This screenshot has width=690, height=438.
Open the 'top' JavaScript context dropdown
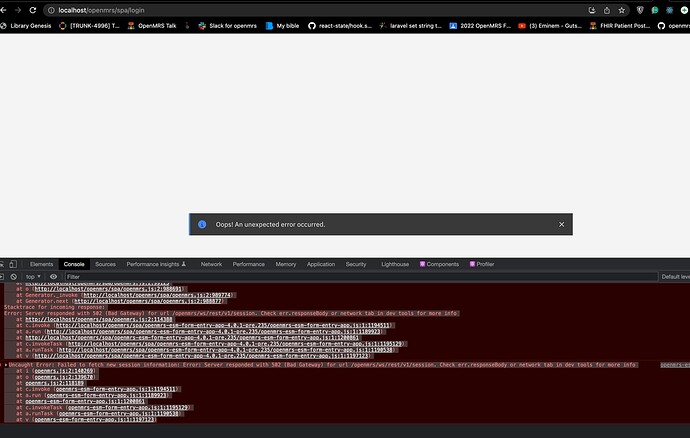pos(33,277)
